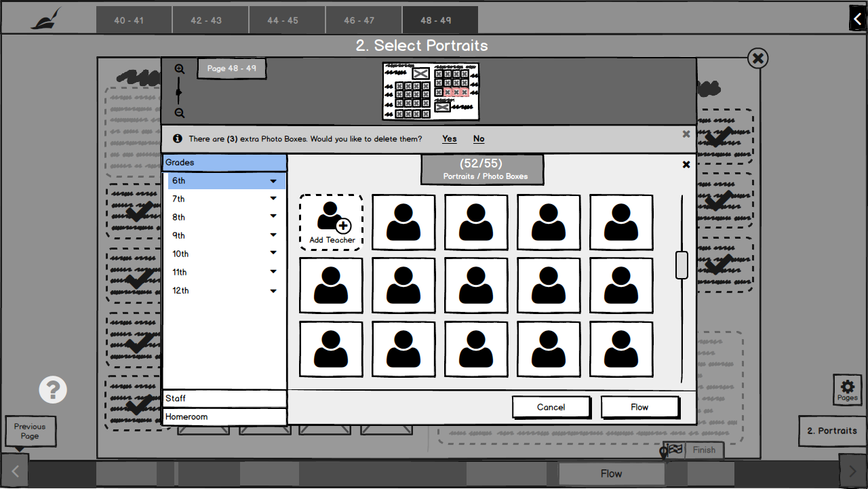Open the help question mark icon

(x=53, y=390)
